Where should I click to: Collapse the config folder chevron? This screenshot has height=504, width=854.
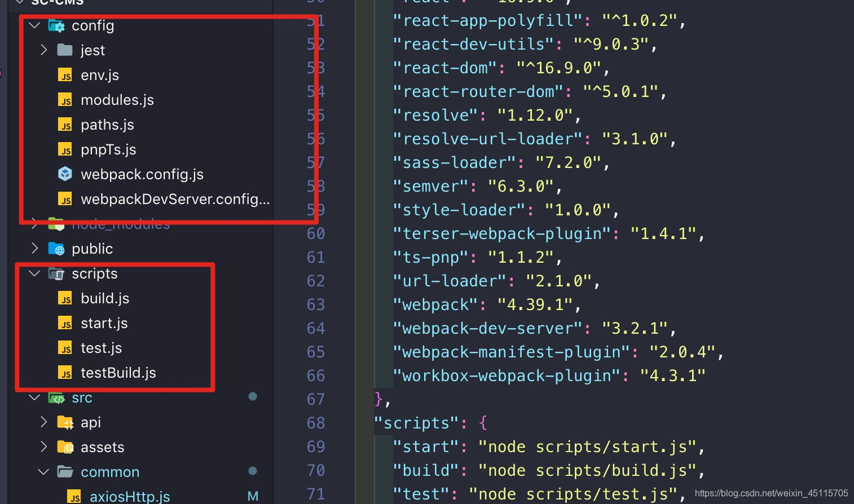(x=34, y=25)
